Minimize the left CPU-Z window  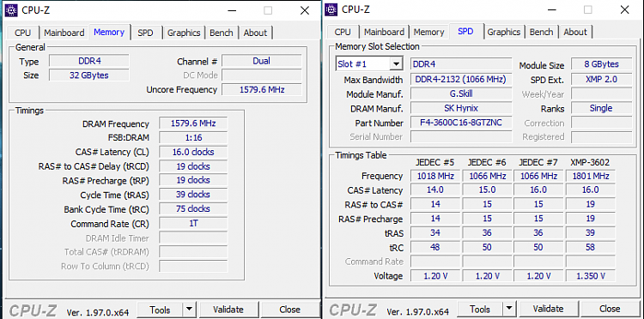(231, 10)
